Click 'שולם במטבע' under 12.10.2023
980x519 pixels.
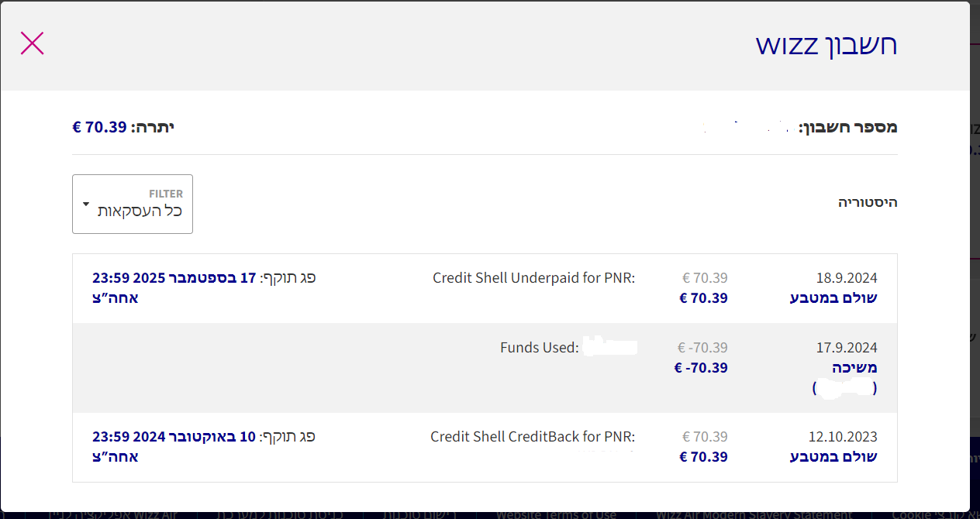pyautogui.click(x=833, y=457)
